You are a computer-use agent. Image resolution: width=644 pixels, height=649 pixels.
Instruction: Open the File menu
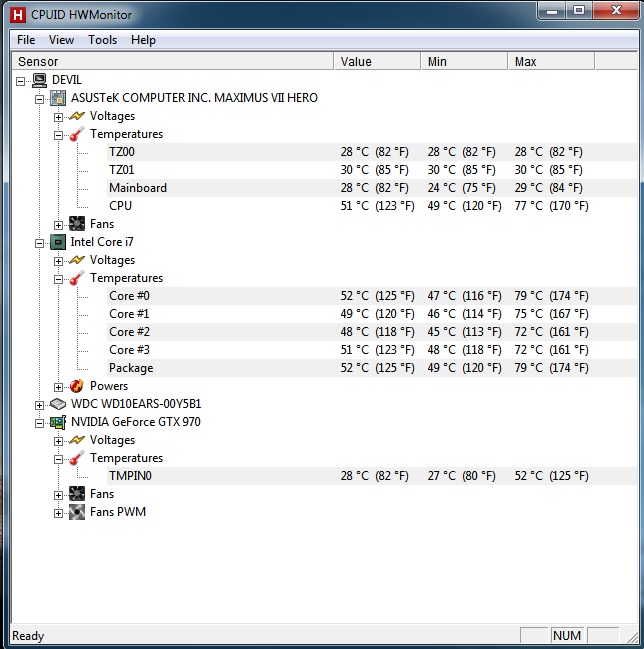click(x=26, y=40)
